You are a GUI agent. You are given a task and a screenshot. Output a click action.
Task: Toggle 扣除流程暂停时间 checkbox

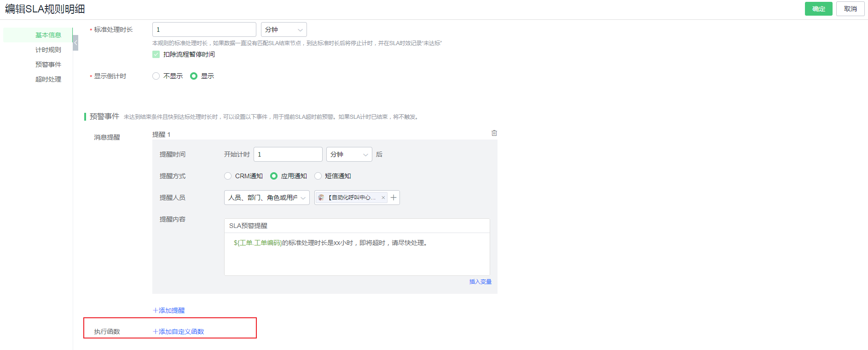tap(156, 54)
